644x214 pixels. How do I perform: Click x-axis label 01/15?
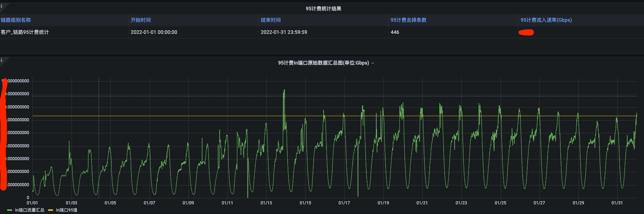pyautogui.click(x=305, y=203)
